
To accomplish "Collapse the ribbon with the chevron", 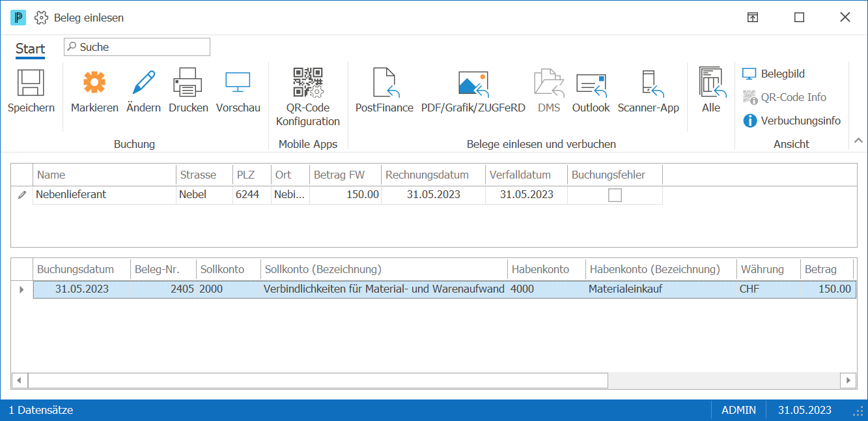I will 858,140.
